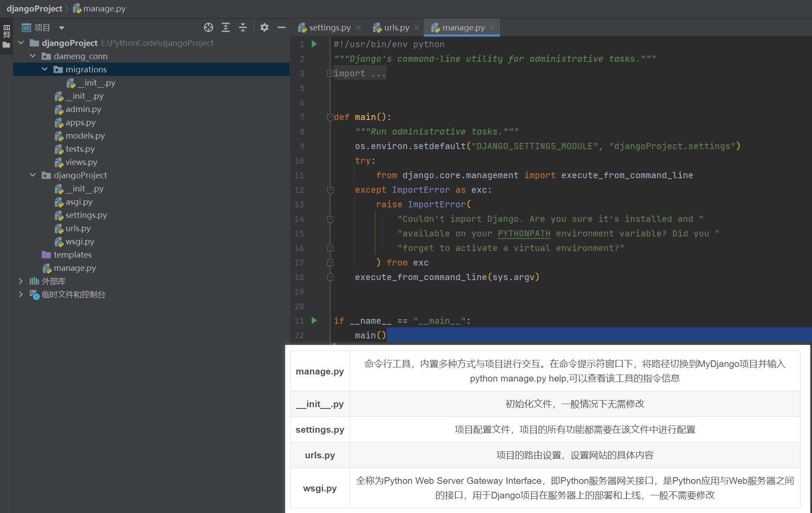The height and width of the screenshot is (513, 812).
Task: Open urls.py in the project tree
Action: pyautogui.click(x=78, y=228)
